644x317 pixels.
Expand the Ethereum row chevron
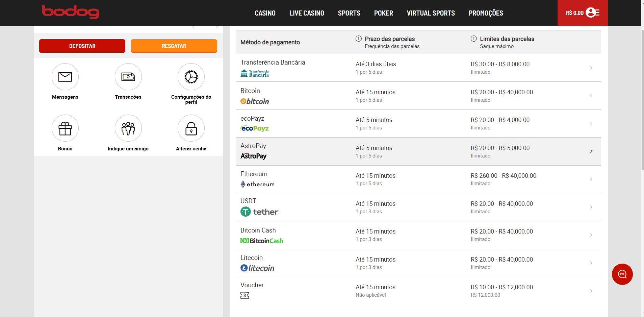591,179
